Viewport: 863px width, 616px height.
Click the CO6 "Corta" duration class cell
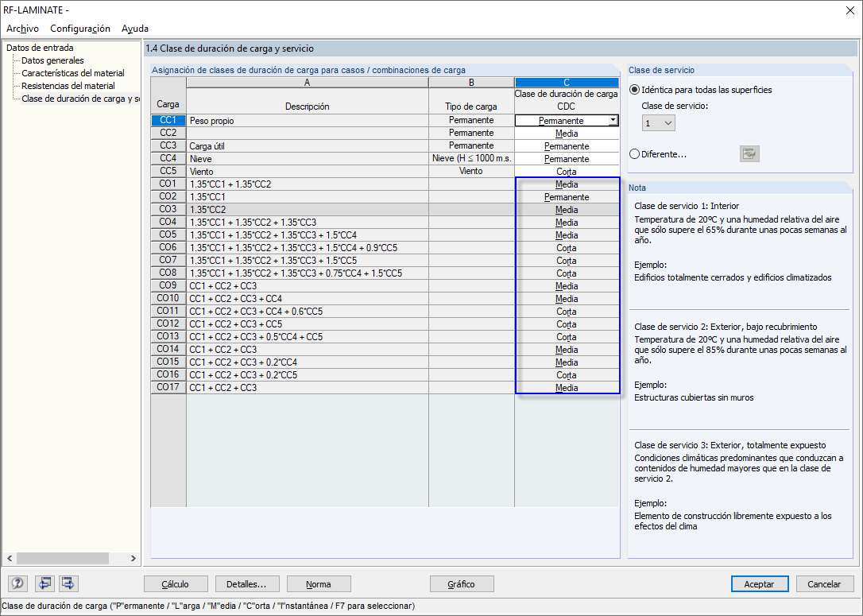567,248
